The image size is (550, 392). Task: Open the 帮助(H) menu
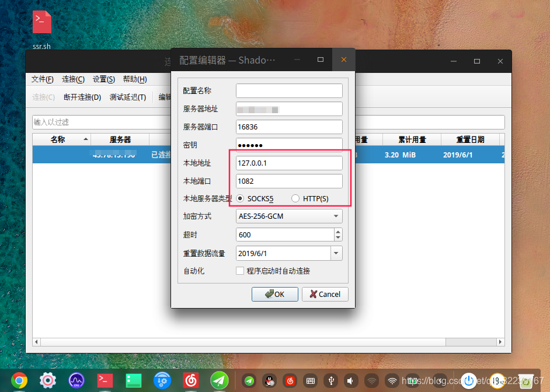(134, 79)
